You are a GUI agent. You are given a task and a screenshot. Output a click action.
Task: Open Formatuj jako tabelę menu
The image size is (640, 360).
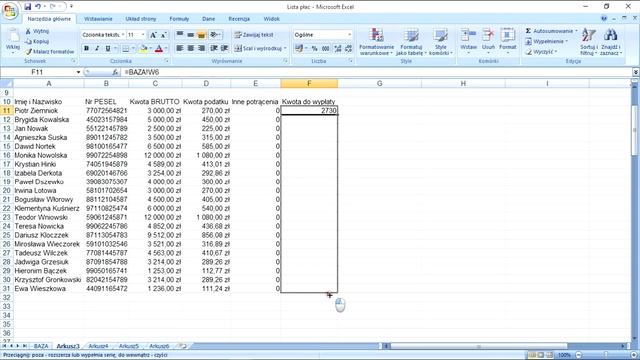pyautogui.click(x=411, y=42)
